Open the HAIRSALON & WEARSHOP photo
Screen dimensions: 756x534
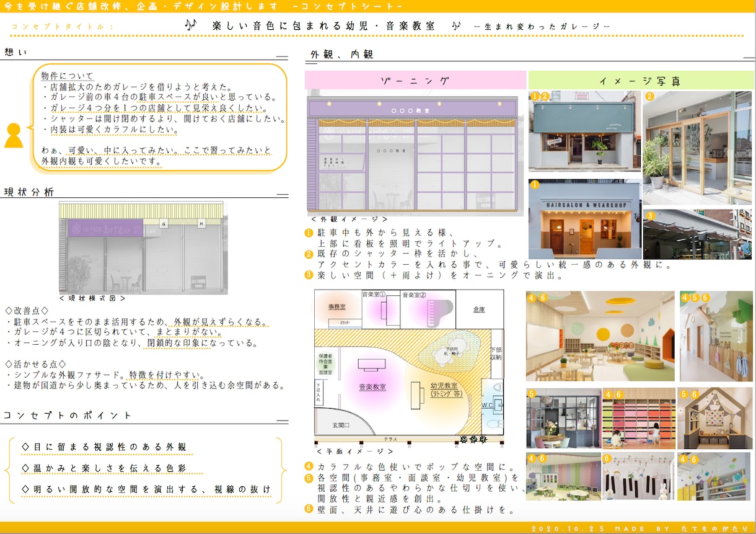(x=584, y=219)
